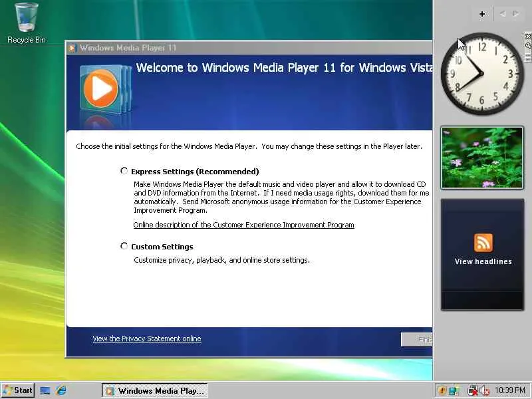Open the flower slideshow gadget picture
Screen dimensions: 532x399
(x=482, y=158)
